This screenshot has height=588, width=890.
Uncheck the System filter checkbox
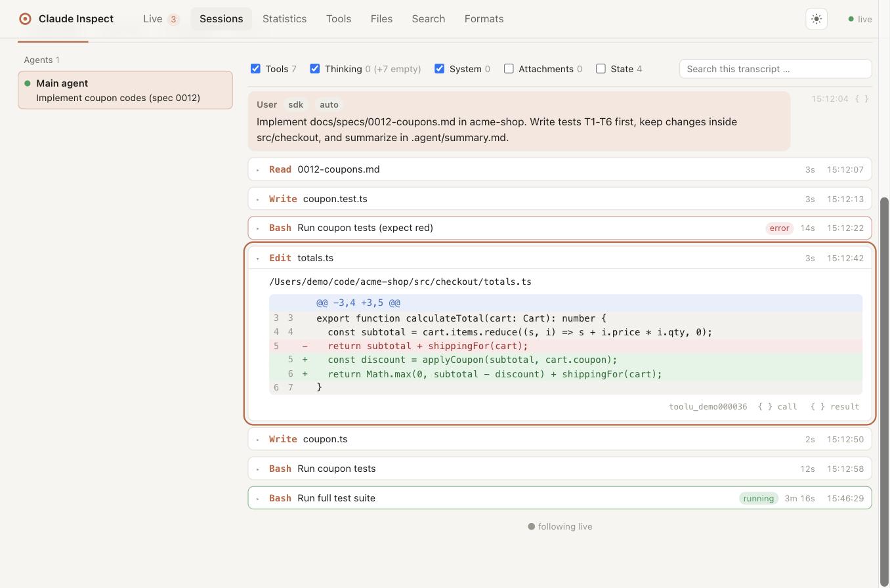click(x=439, y=69)
